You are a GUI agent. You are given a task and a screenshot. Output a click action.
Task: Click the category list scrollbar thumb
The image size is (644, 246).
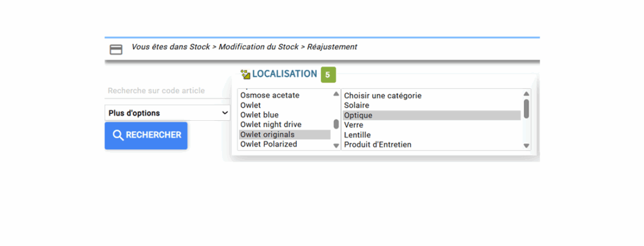click(526, 109)
